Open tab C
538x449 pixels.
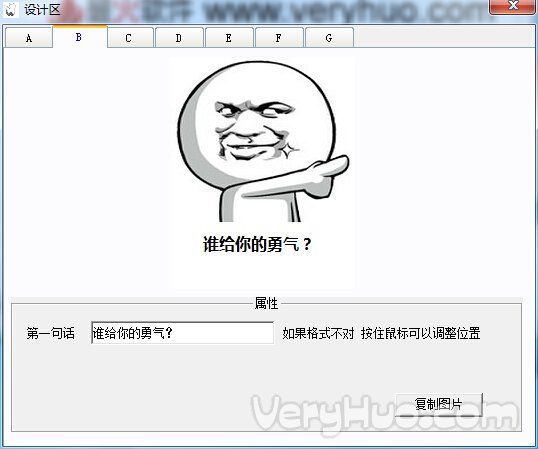click(x=129, y=38)
